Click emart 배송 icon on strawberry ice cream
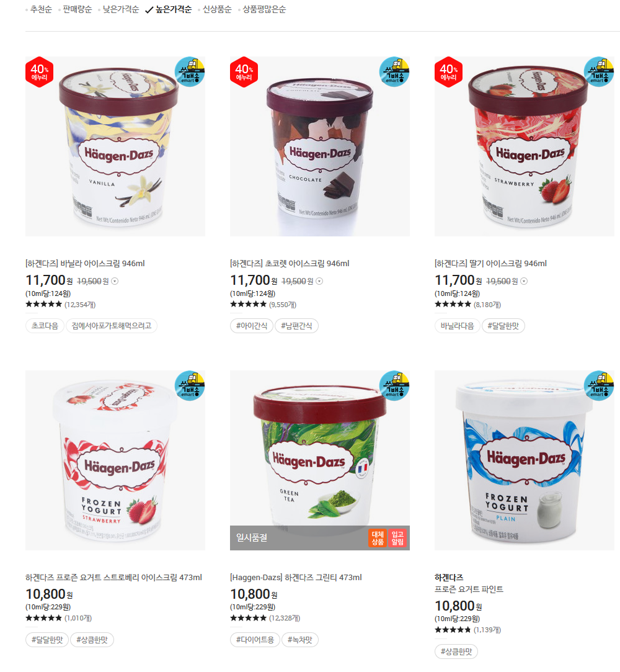Screen dimensions: 620x672 point(599,71)
